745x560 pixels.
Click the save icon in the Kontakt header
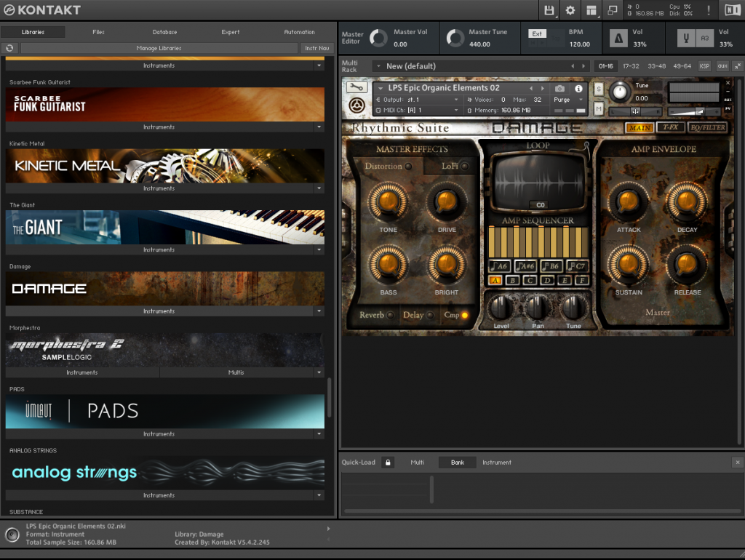548,10
